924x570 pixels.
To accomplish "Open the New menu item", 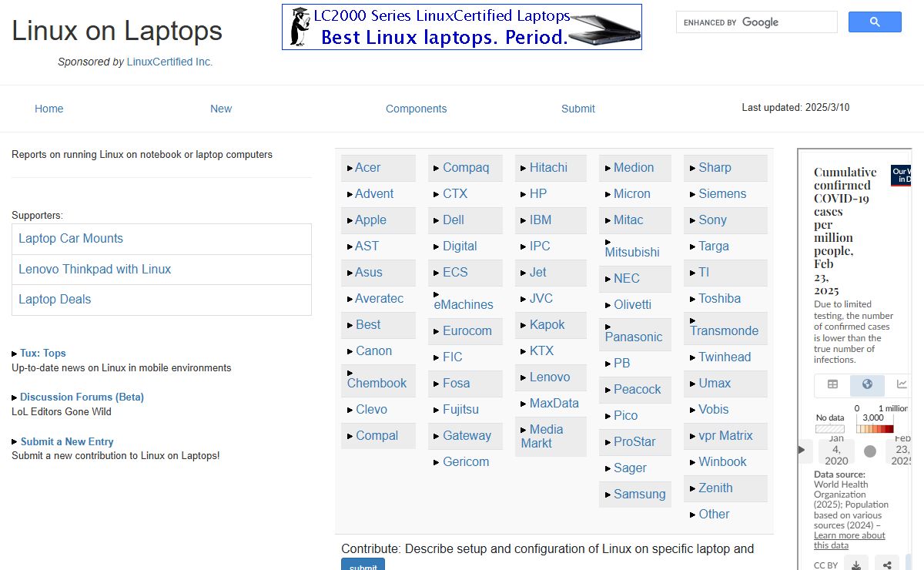I will click(221, 109).
